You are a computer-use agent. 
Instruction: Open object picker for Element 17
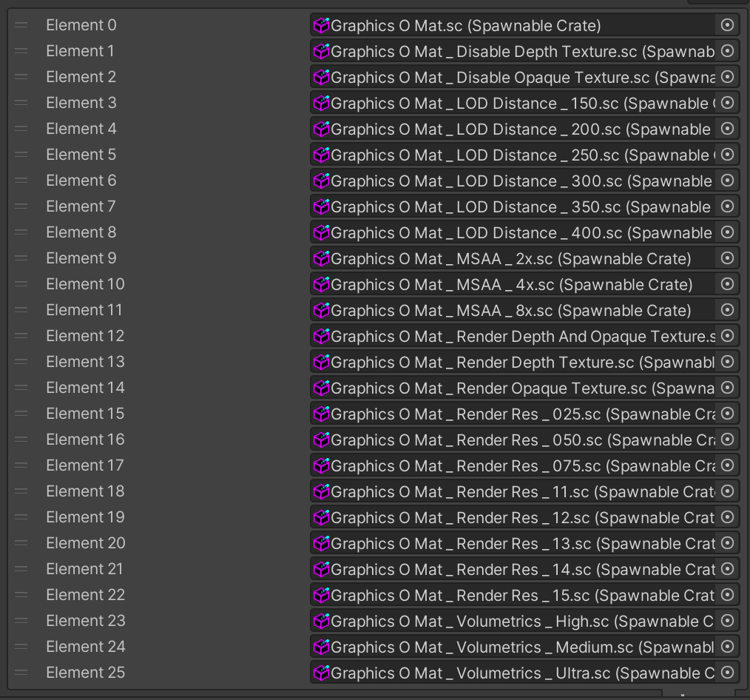pyautogui.click(x=727, y=465)
